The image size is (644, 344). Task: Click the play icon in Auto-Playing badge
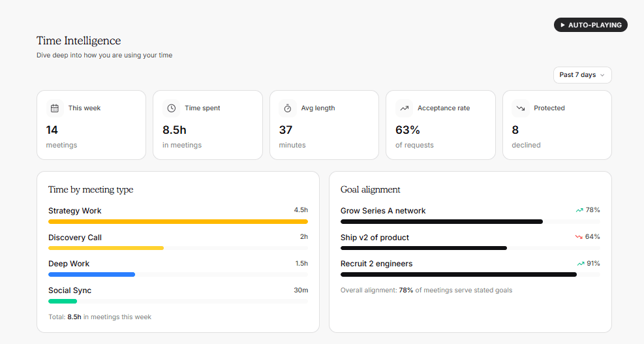pos(562,25)
